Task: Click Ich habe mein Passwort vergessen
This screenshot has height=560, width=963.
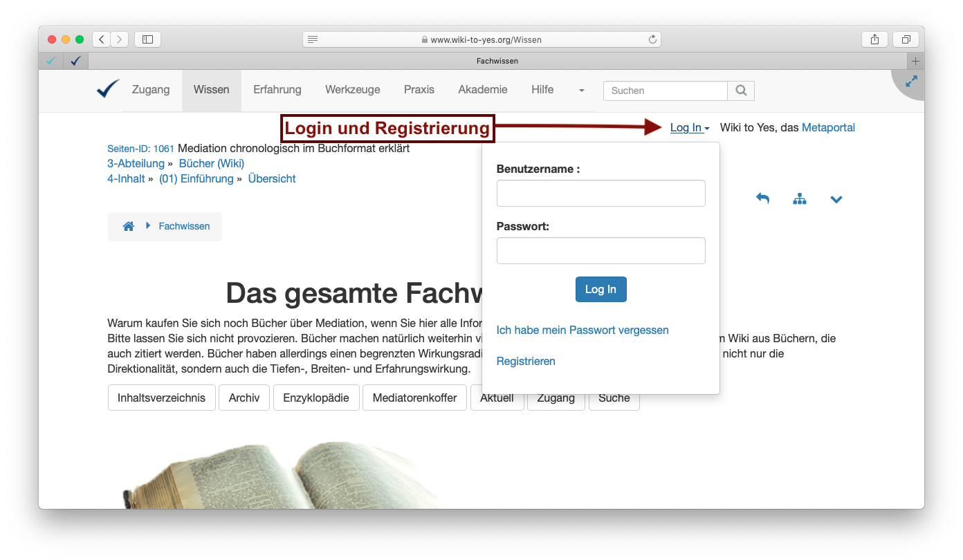Action: (583, 330)
